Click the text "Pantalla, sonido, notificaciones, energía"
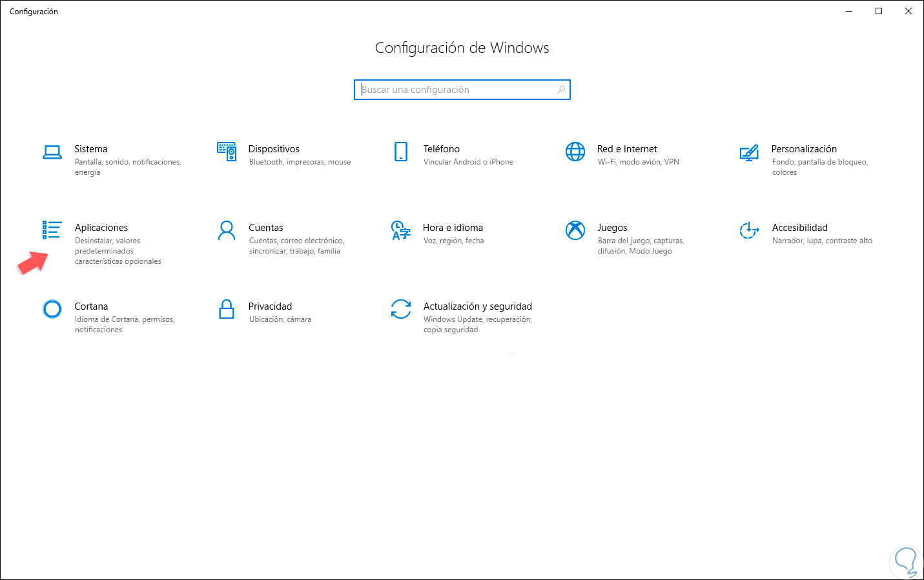924x580 pixels. tap(128, 167)
